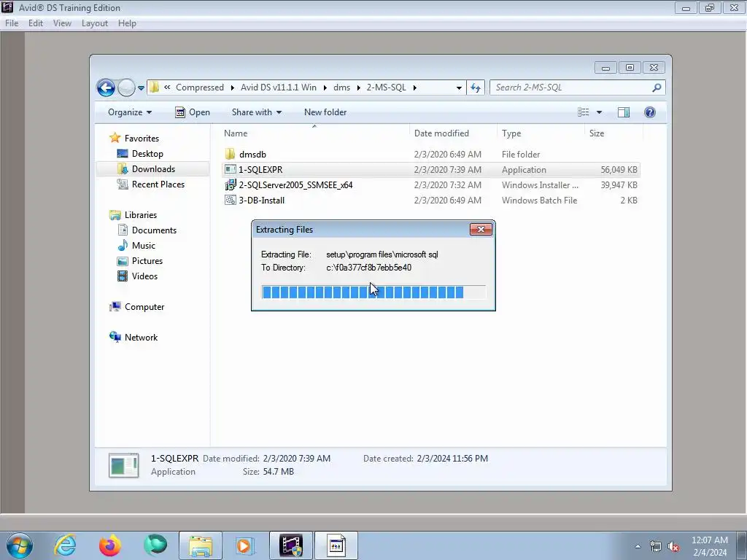The height and width of the screenshot is (560, 747).
Task: Click the 3-DB-Install batch file icon
Action: (x=230, y=200)
